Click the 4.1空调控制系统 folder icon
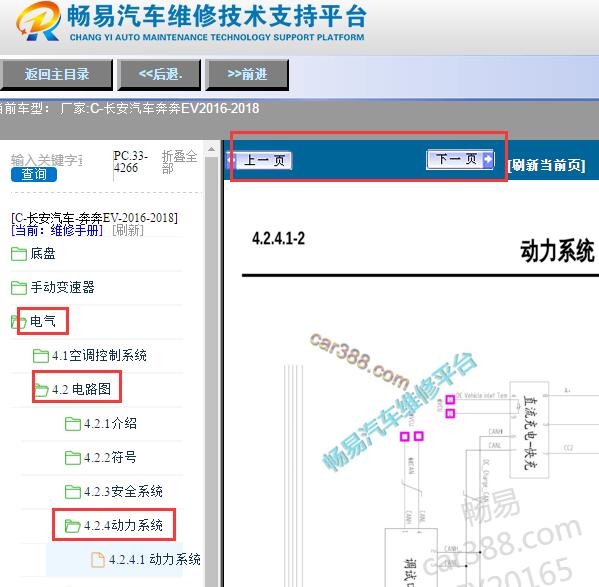The width and height of the screenshot is (599, 587). (x=40, y=356)
